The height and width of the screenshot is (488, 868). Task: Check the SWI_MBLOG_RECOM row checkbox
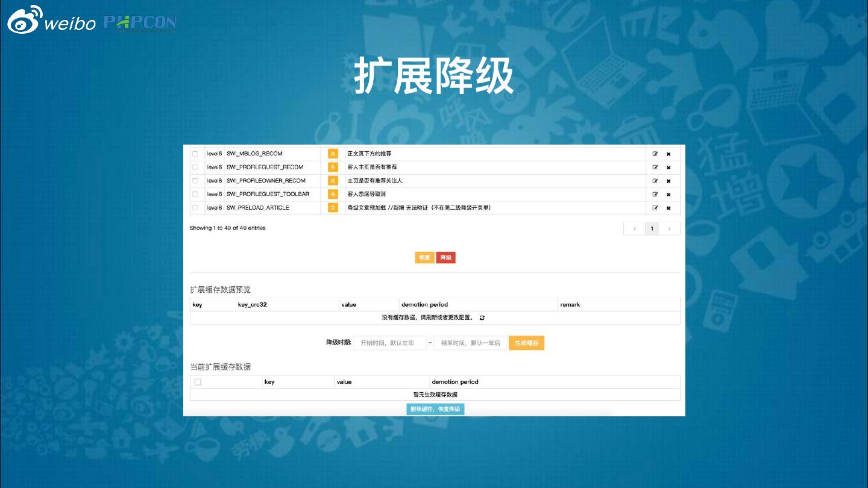195,154
